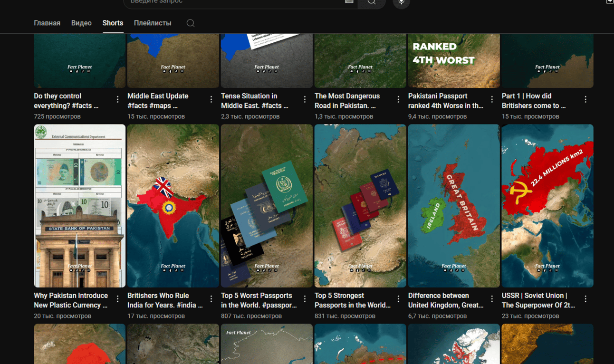614x364 pixels.
Task: Open options for 'Part 1 | How did Britishers'
Action: click(x=585, y=99)
